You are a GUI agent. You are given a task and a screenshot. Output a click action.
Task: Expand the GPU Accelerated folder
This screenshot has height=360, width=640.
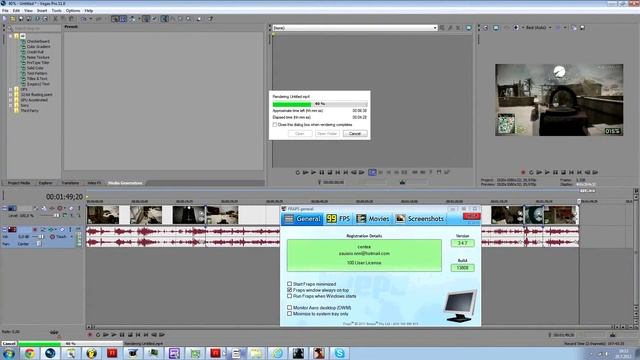pos(11,100)
